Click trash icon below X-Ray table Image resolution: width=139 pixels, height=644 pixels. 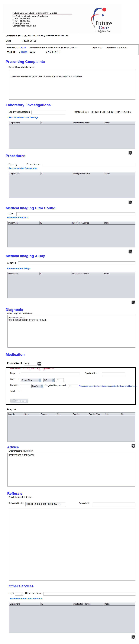click(x=133, y=302)
